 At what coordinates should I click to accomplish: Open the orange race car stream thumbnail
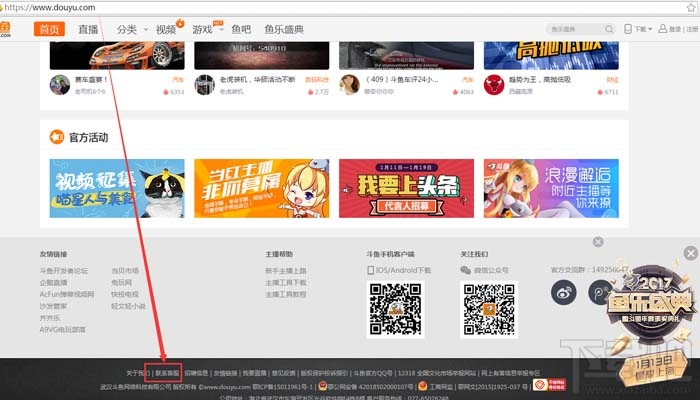click(117, 56)
